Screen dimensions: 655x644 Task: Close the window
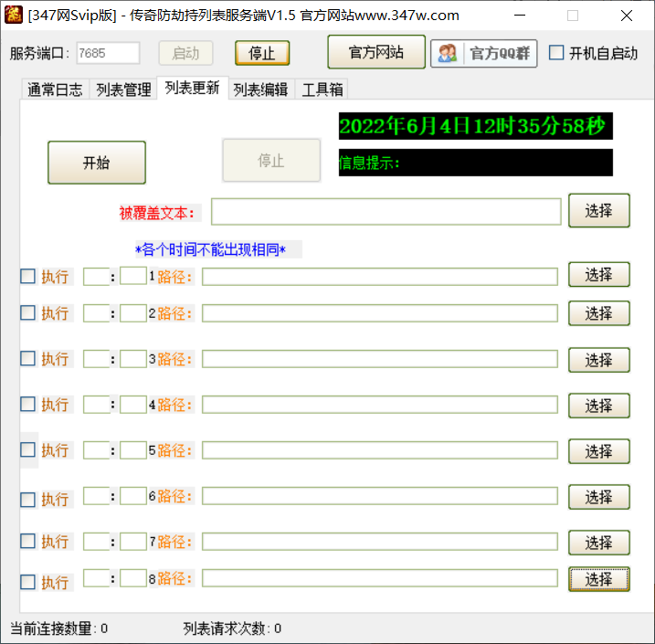point(626,16)
